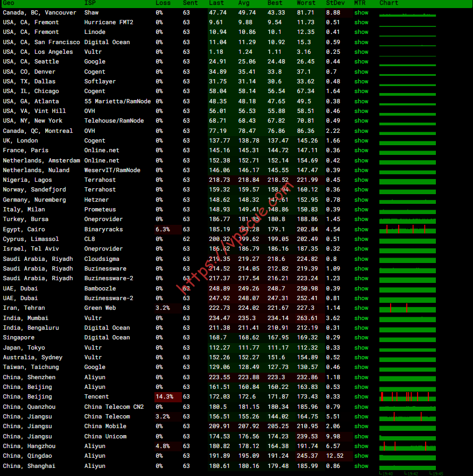Click show in the OVH Montreal row
Screen dimensions: 473x476
point(361,131)
